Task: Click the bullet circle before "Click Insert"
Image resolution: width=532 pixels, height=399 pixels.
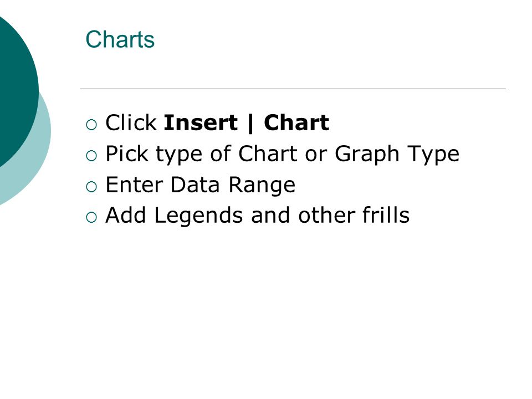Action: (x=91, y=125)
